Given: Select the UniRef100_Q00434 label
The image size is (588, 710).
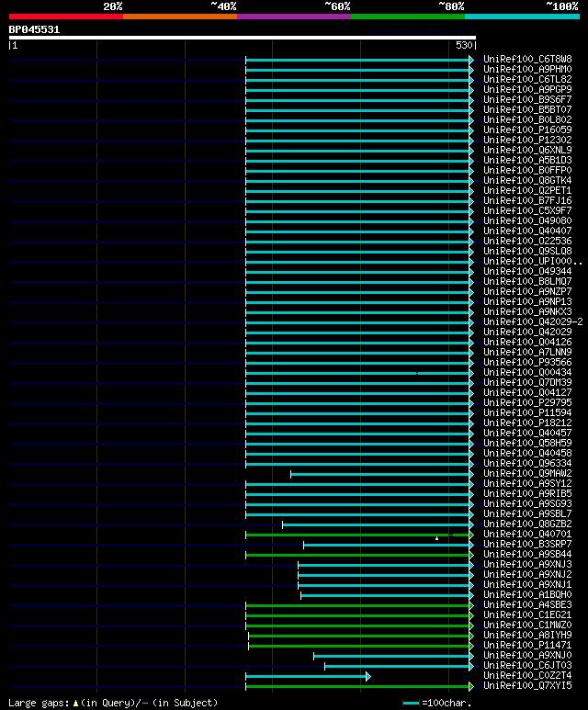Looking at the screenshot, I should pyautogui.click(x=527, y=373).
